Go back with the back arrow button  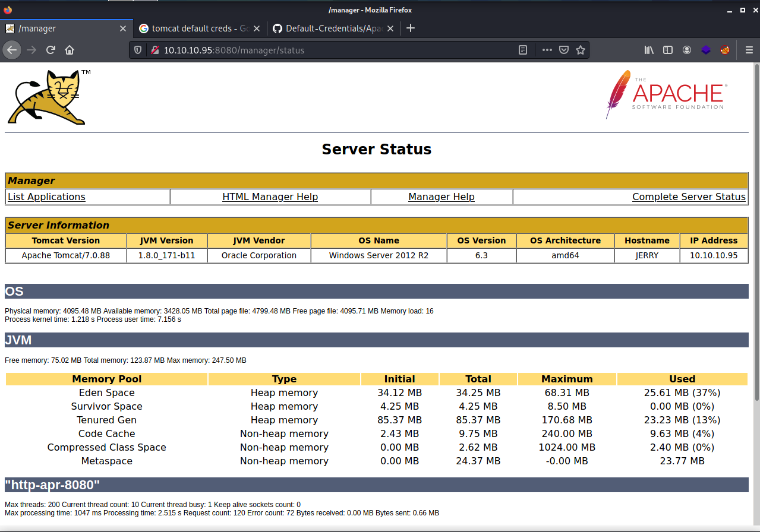click(x=12, y=50)
